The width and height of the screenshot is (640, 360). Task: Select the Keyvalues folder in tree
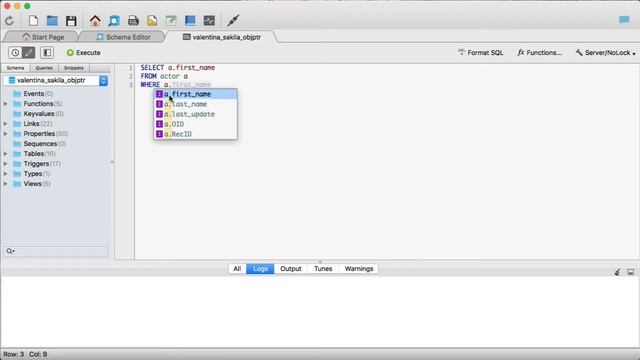(38, 114)
